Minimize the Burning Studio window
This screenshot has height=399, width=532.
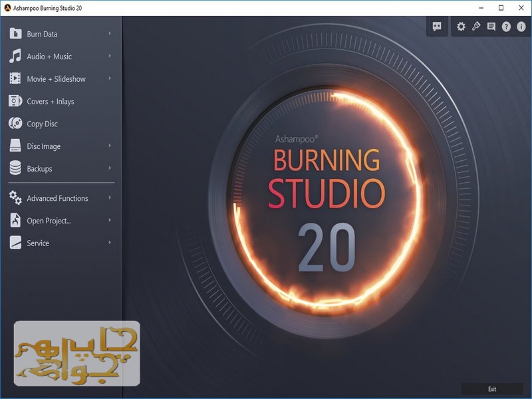click(481, 8)
